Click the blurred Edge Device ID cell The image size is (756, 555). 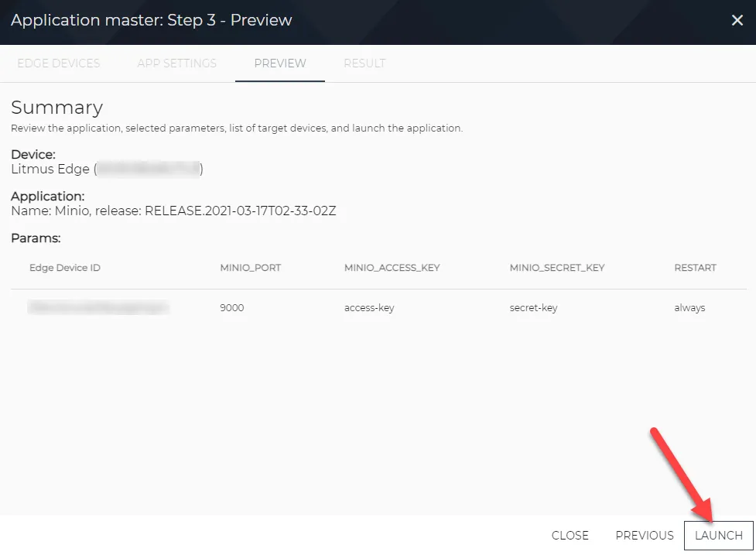click(x=98, y=307)
